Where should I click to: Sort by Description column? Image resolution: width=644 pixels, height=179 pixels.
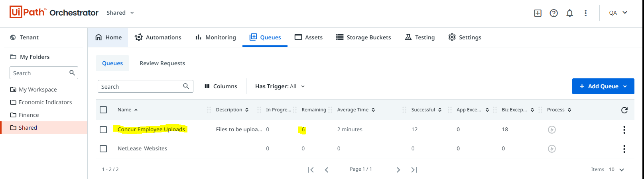tap(247, 110)
